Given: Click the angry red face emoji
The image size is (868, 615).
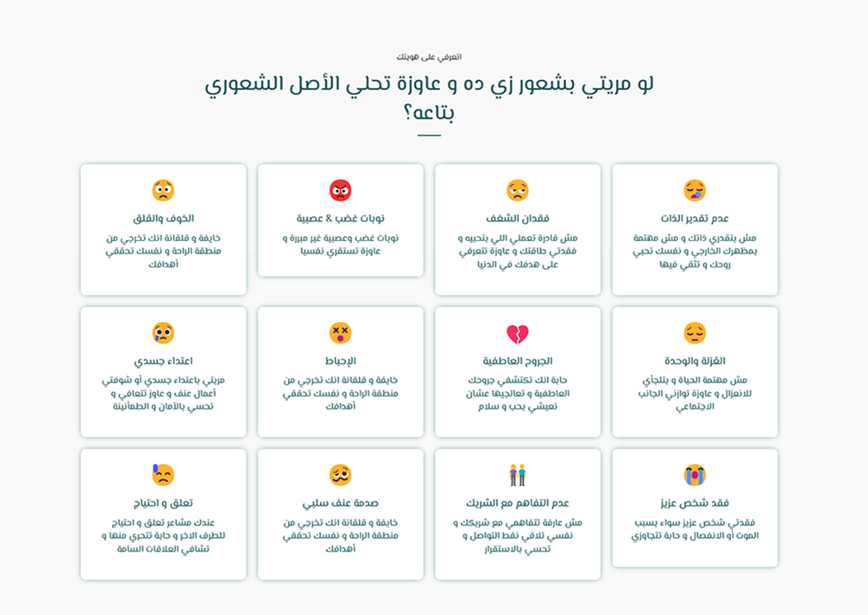Looking at the screenshot, I should (x=340, y=191).
